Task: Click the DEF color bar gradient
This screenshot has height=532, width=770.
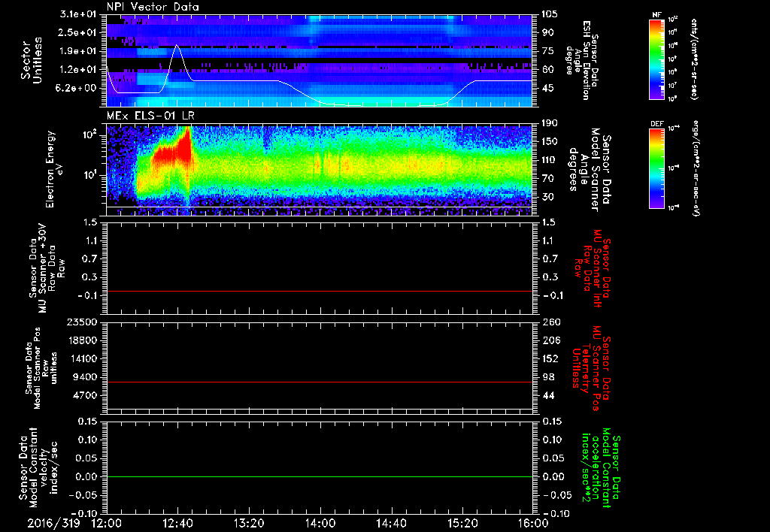Action: (656, 168)
